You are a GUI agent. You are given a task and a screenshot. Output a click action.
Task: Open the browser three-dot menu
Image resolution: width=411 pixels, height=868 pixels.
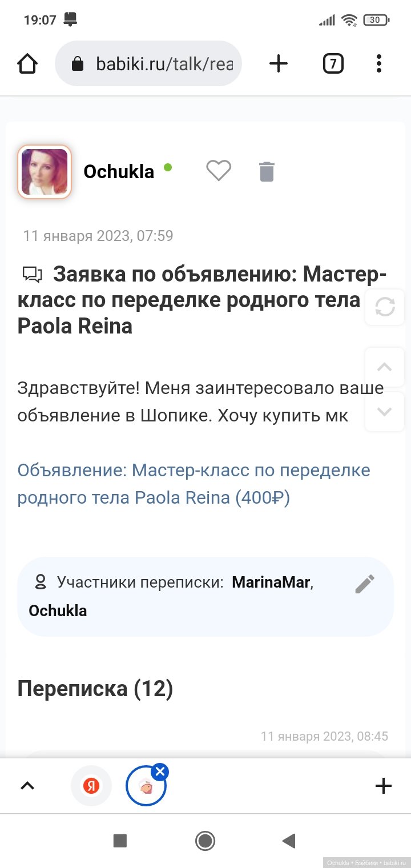pyautogui.click(x=379, y=64)
